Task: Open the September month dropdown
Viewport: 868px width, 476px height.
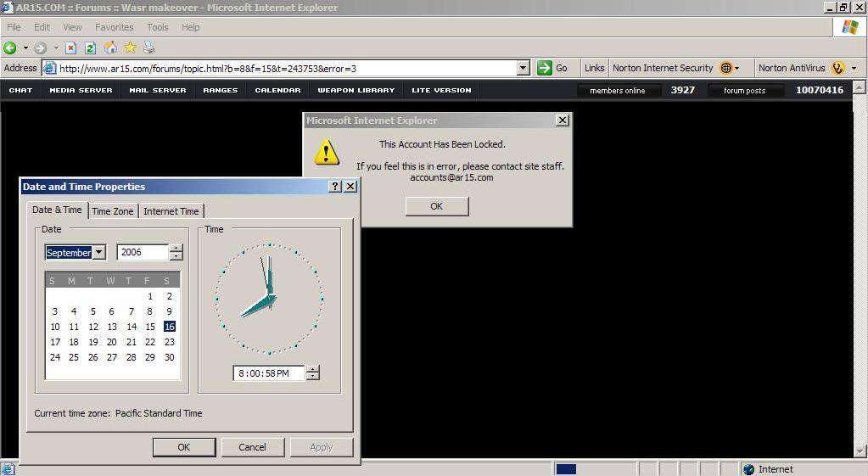Action: (x=99, y=252)
